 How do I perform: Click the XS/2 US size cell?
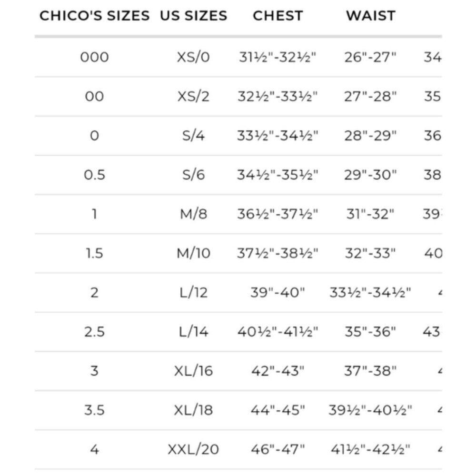click(x=193, y=97)
